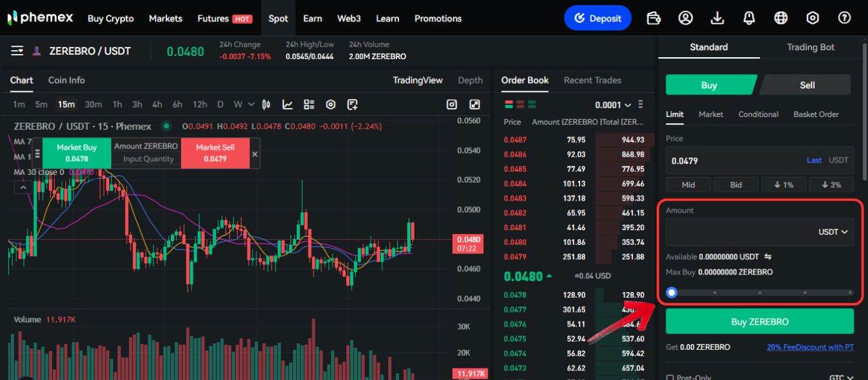The height and width of the screenshot is (380, 868).
Task: Collapse the moving average indicator legend
Action: pyautogui.click(x=22, y=187)
